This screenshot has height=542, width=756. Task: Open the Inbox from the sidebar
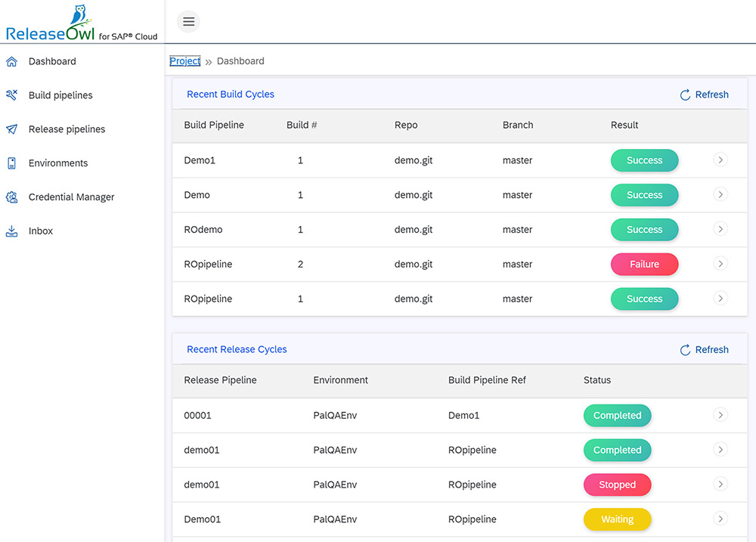(42, 231)
